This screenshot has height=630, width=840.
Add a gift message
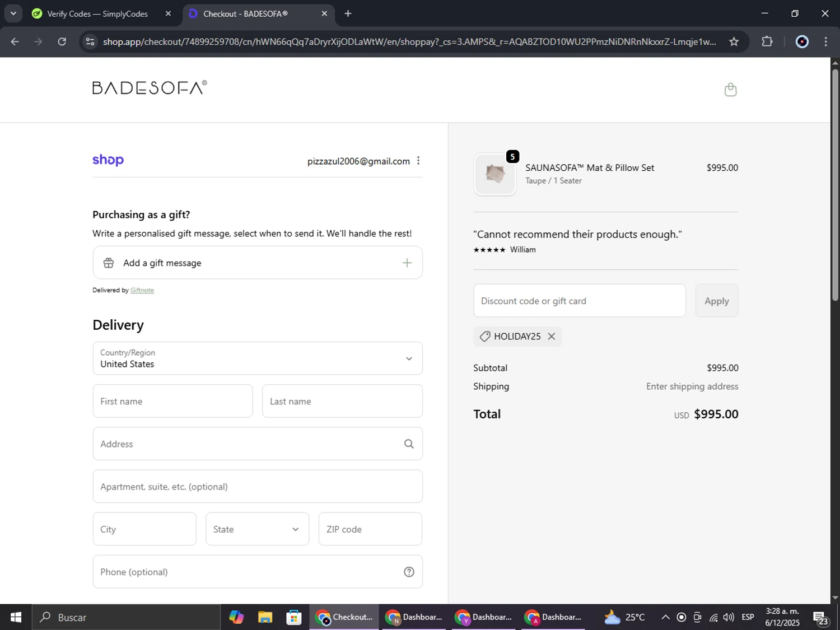pos(258,263)
